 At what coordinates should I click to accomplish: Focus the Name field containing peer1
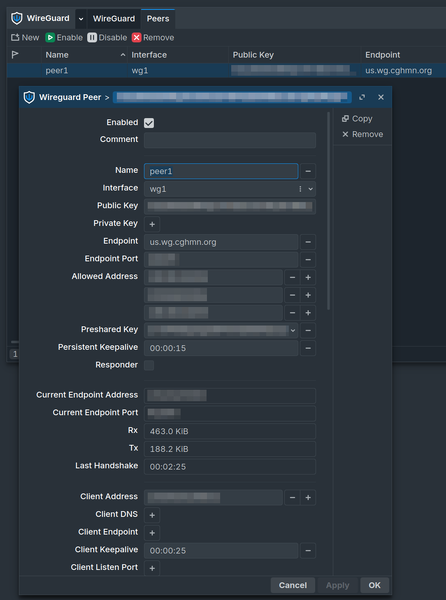(x=221, y=171)
